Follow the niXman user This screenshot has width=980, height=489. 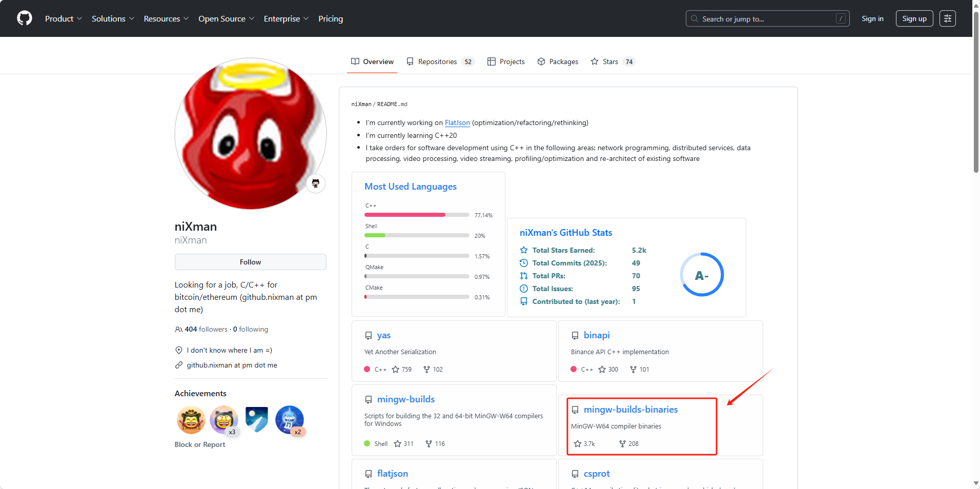coord(251,262)
